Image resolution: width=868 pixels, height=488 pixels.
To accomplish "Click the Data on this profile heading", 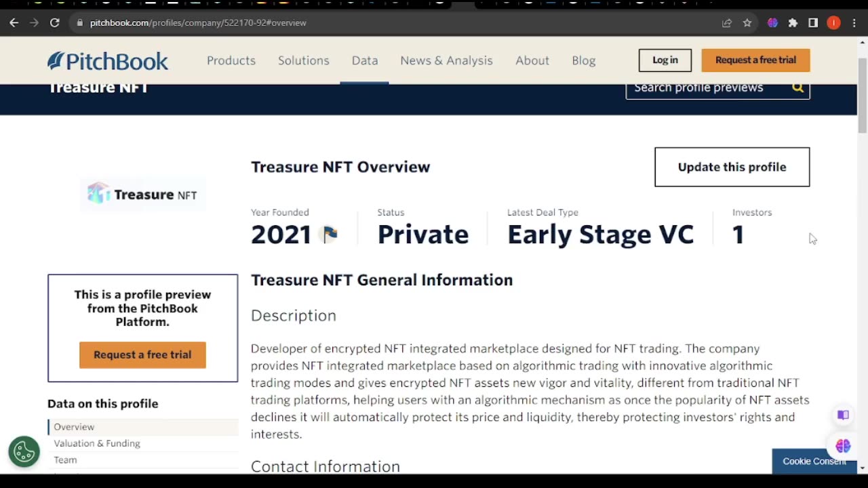I will [102, 403].
